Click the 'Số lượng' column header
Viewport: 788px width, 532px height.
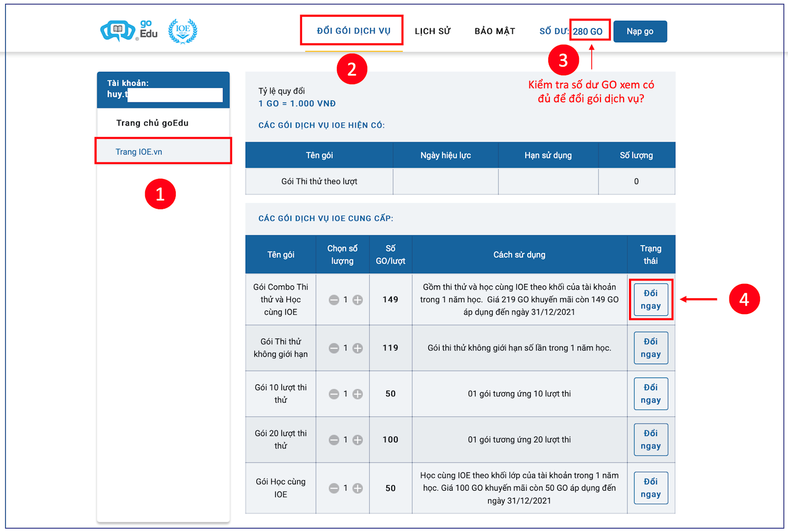click(636, 155)
